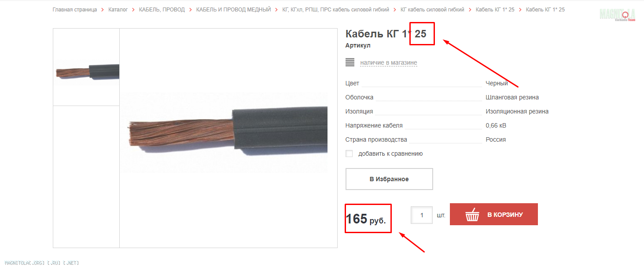
Task: Click the Magnitola logo watermark
Action: pos(618,14)
